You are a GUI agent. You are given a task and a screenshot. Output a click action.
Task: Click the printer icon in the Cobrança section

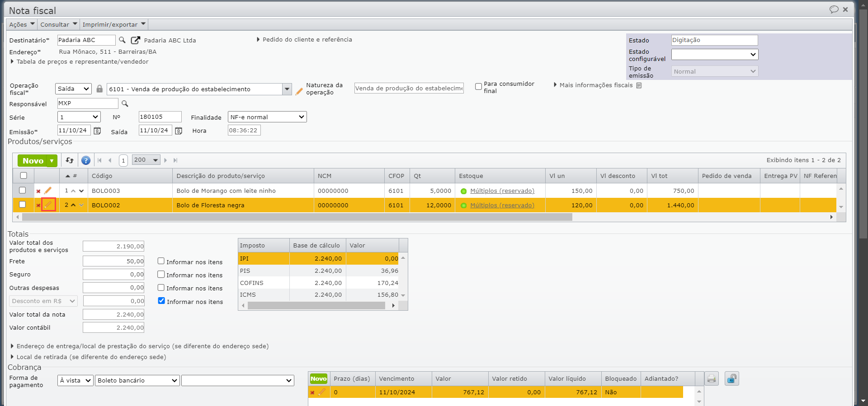coord(712,378)
